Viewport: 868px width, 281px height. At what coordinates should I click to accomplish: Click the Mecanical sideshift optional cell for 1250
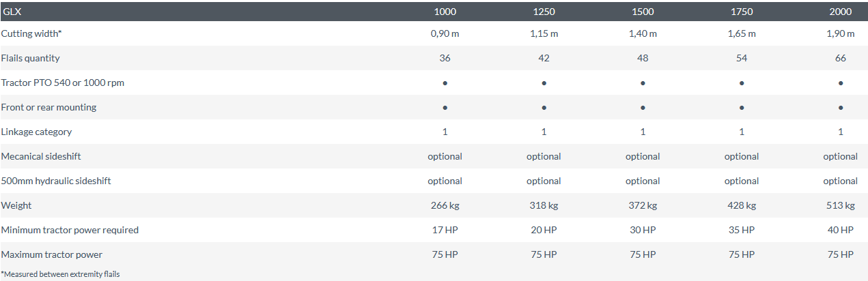pyautogui.click(x=544, y=156)
